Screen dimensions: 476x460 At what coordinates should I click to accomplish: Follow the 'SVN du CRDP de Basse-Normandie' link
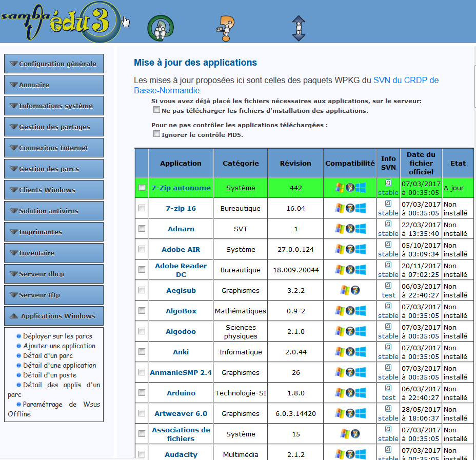[286, 85]
